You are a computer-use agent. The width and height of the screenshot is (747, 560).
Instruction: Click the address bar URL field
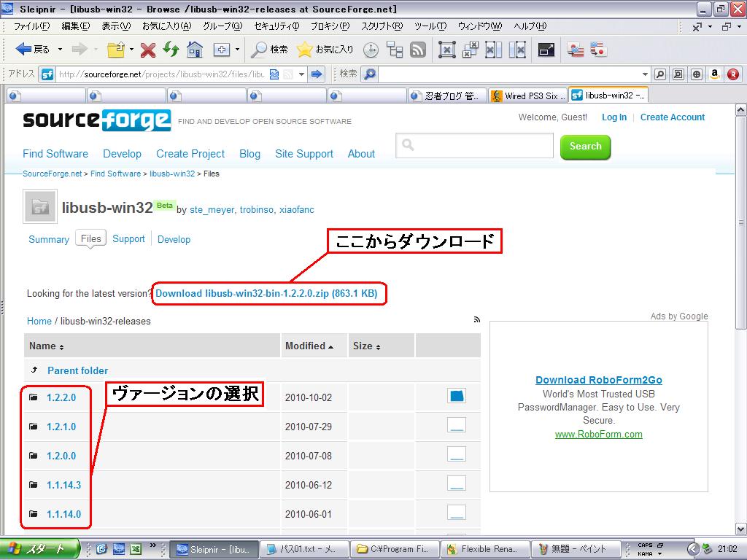coord(161,74)
